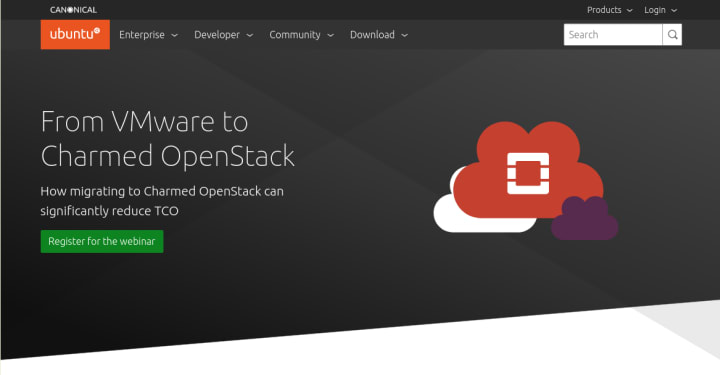Expand the chevron beside Login
720x375 pixels.
pyautogui.click(x=674, y=11)
